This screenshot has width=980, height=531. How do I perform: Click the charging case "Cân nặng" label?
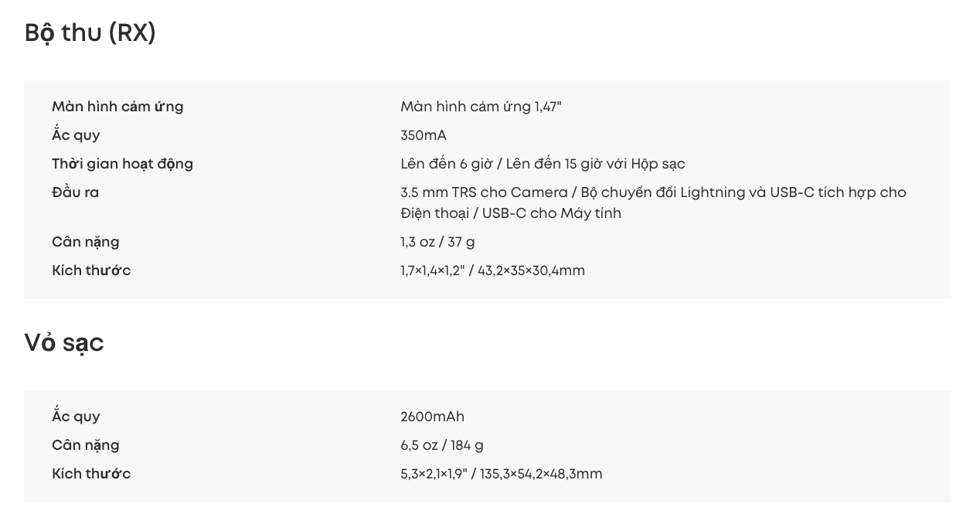click(86, 445)
